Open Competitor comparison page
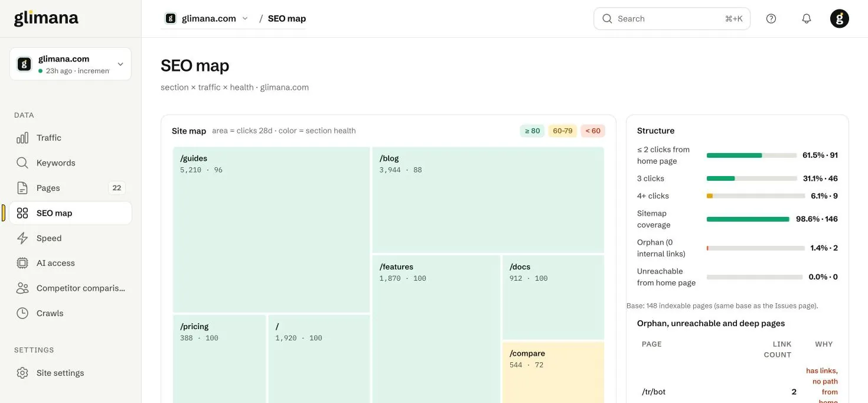Viewport: 868px width, 403px height. click(70, 288)
